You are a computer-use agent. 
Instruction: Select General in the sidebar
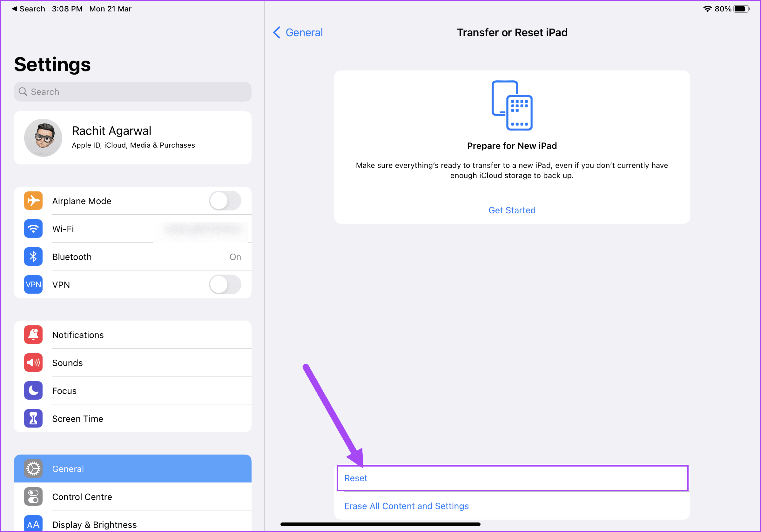[x=132, y=469]
